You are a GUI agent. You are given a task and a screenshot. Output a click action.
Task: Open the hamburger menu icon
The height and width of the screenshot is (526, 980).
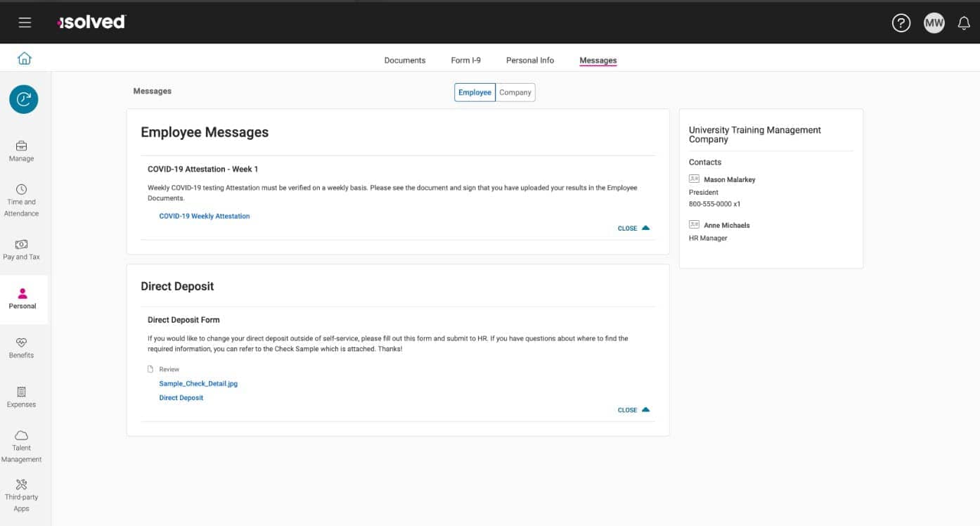[25, 23]
